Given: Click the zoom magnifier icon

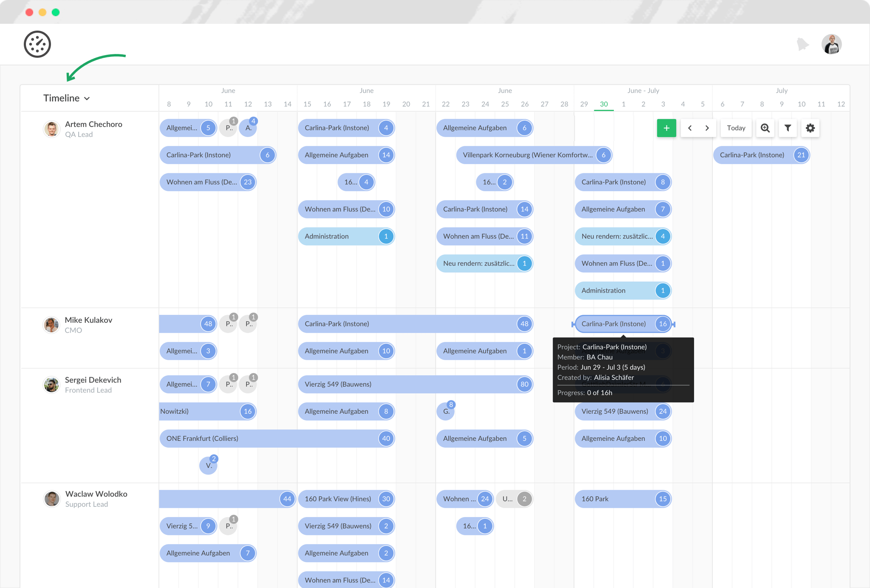Looking at the screenshot, I should tap(765, 128).
